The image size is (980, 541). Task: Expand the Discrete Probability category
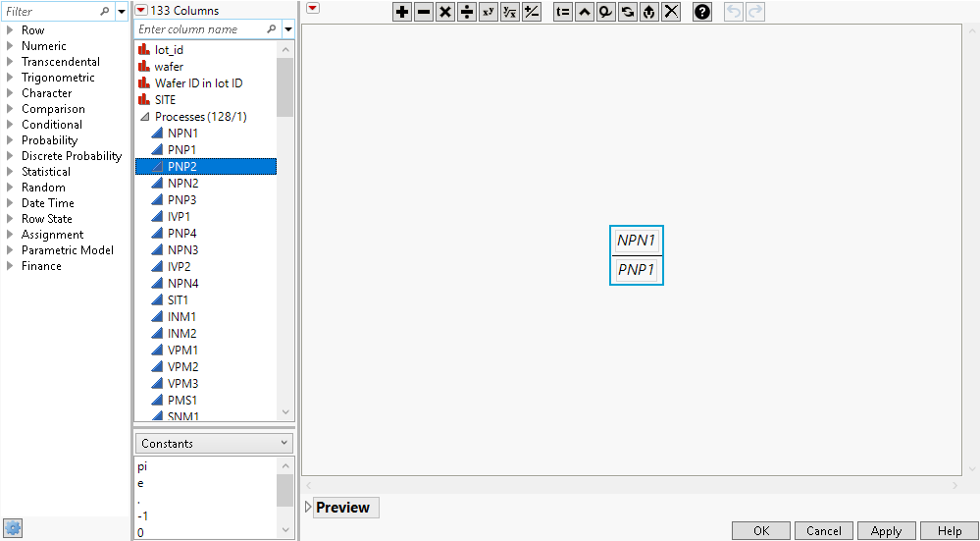click(x=10, y=156)
